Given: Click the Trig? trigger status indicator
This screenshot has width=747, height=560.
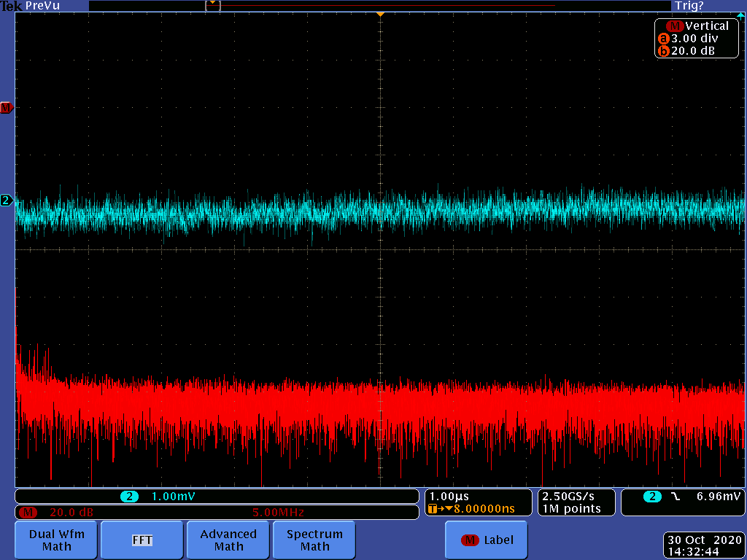Looking at the screenshot, I should click(689, 6).
